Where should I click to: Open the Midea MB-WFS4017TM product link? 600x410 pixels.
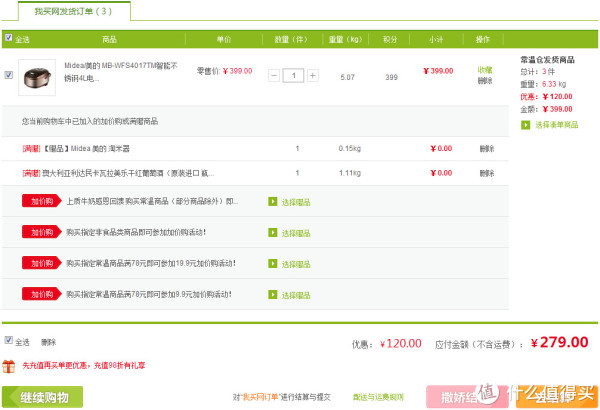click(121, 72)
